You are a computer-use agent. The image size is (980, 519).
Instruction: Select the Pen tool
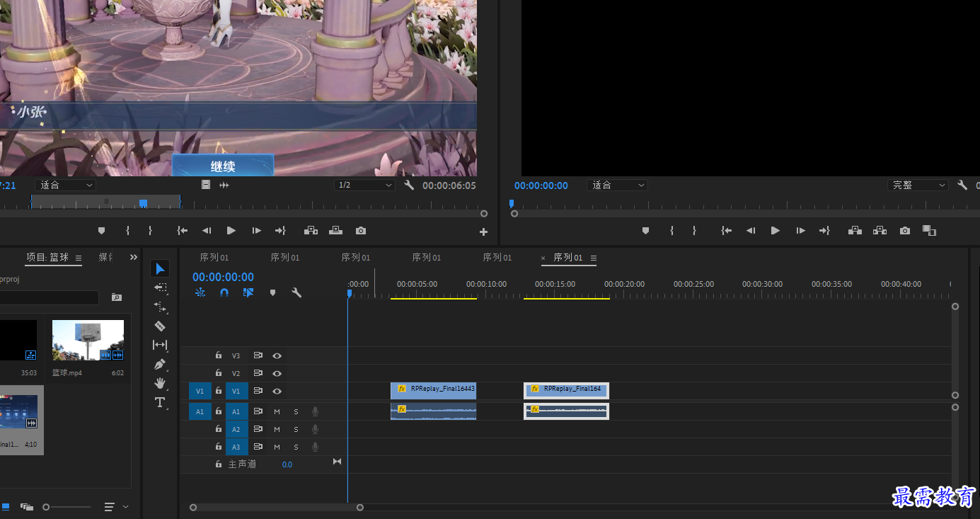160,364
